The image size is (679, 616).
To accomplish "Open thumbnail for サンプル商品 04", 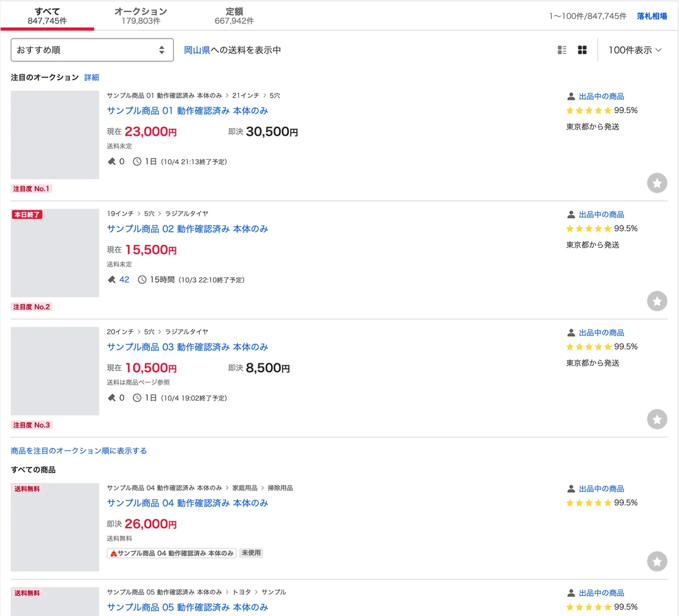I will tap(55, 528).
